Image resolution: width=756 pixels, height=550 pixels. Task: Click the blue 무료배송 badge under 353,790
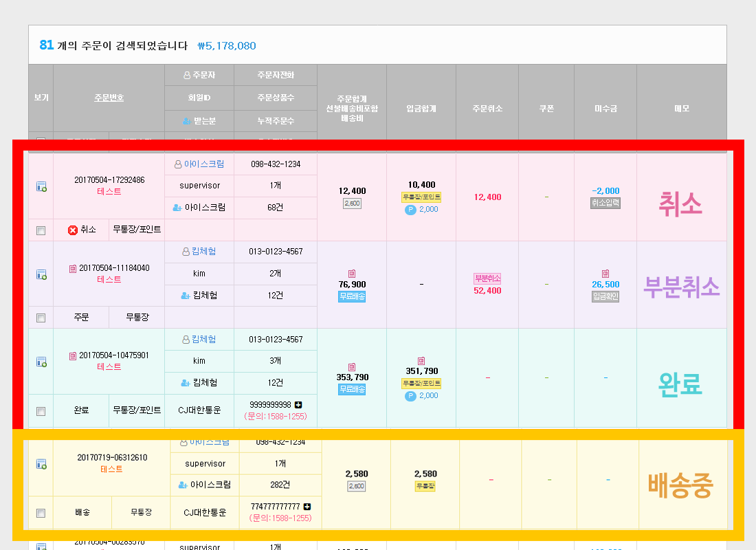[352, 390]
